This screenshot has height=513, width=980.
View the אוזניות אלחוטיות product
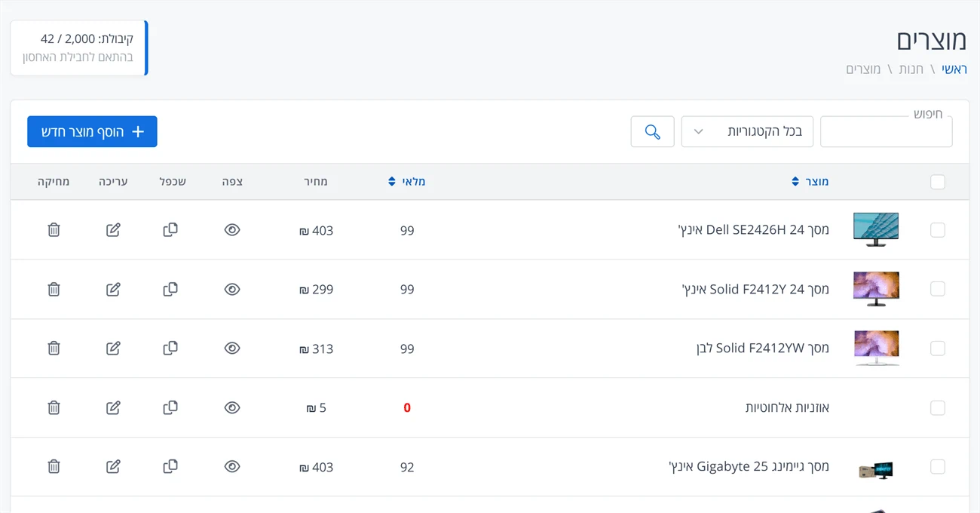pyautogui.click(x=232, y=407)
